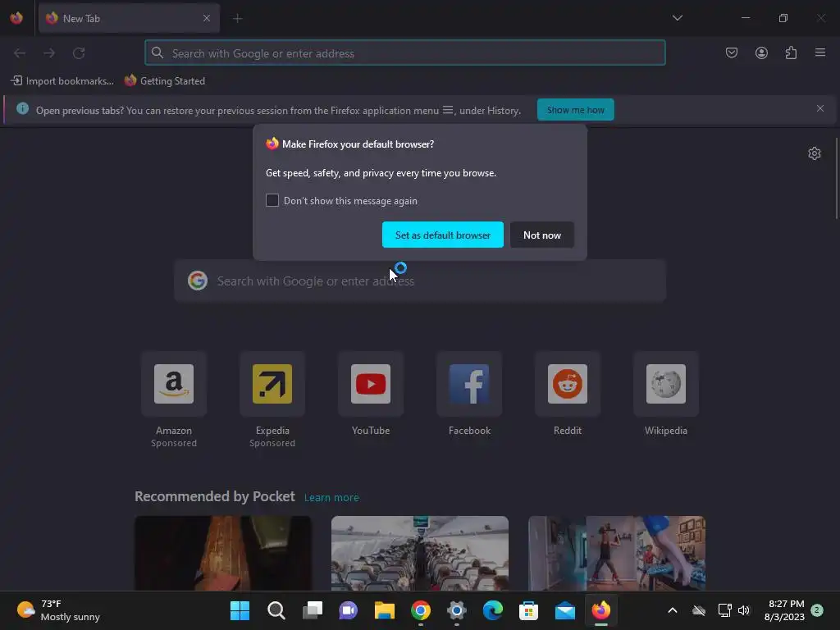Open the Firefox application hamburger menu
This screenshot has width=840, height=630.
820,53
